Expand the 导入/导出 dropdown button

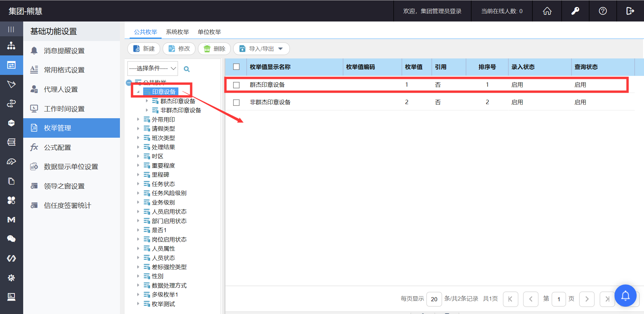pyautogui.click(x=261, y=49)
